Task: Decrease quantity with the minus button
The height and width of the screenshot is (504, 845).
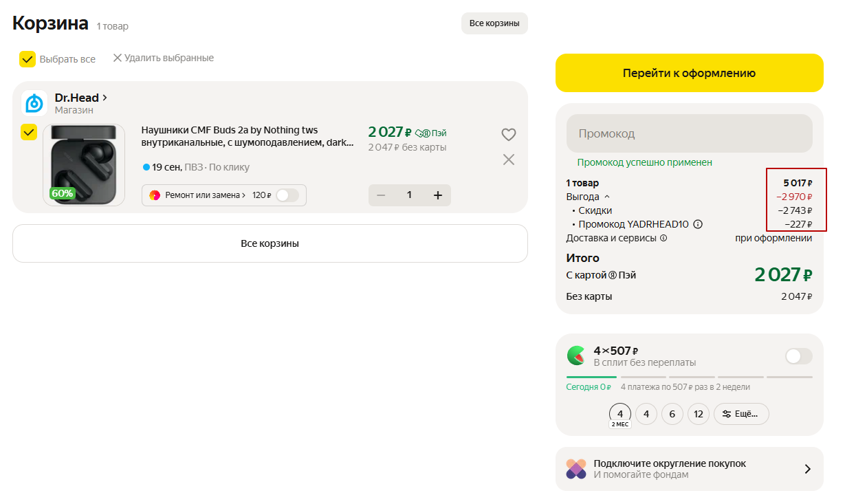Action: point(381,195)
